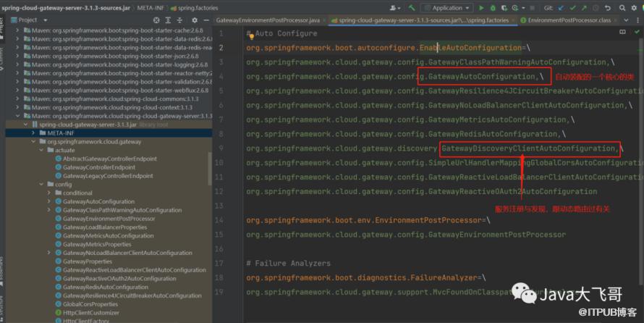Select GatewayControllerEndpoint class in tree

point(98,167)
